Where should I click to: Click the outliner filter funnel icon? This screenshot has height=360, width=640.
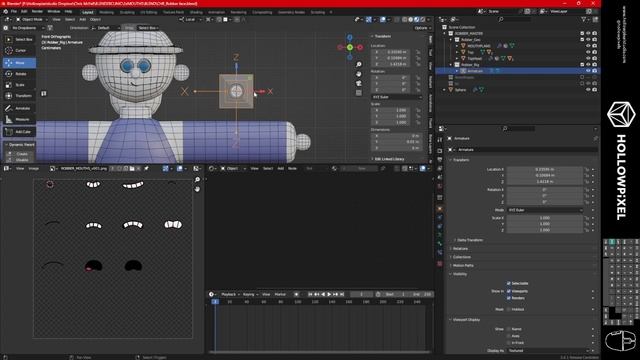584,19
